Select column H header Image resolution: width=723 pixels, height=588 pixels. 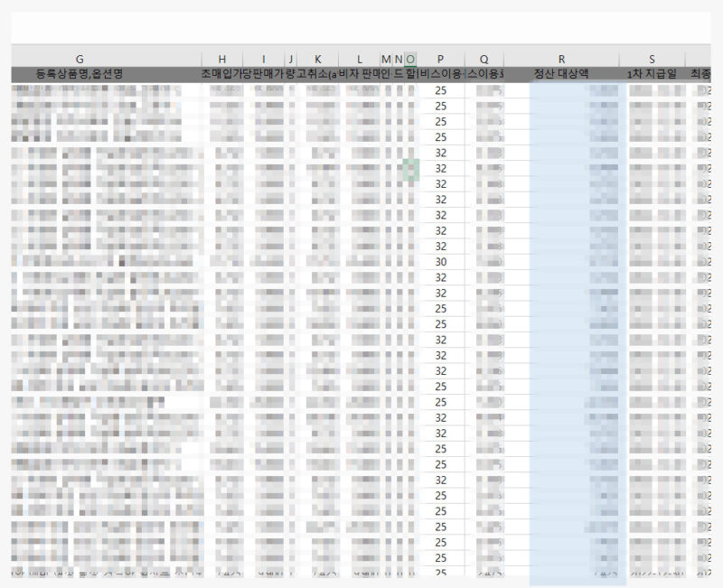(222, 59)
